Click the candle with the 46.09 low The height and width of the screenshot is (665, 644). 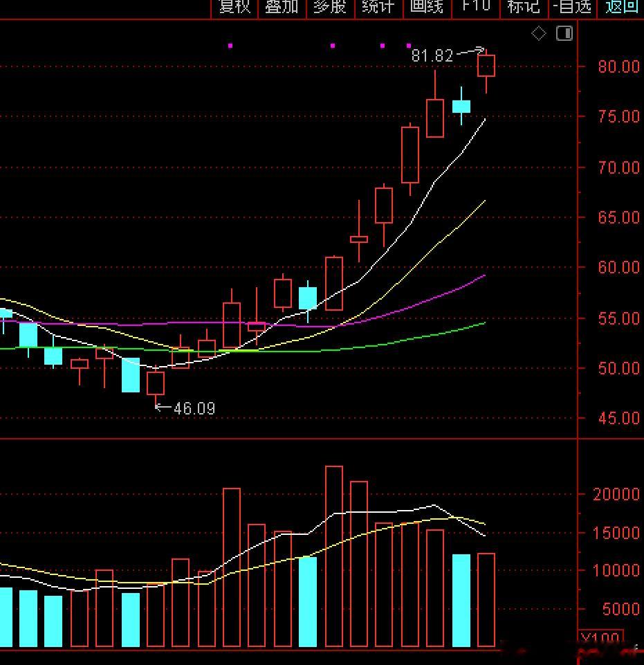pyautogui.click(x=156, y=383)
